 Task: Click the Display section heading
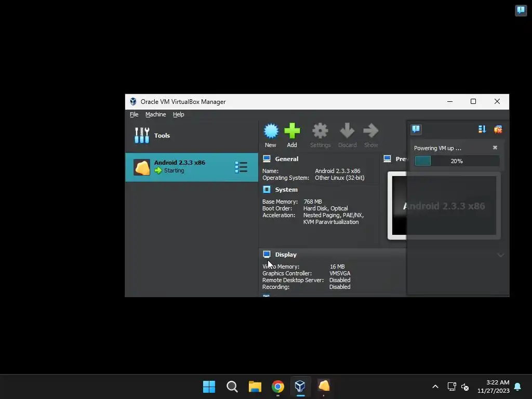(286, 255)
